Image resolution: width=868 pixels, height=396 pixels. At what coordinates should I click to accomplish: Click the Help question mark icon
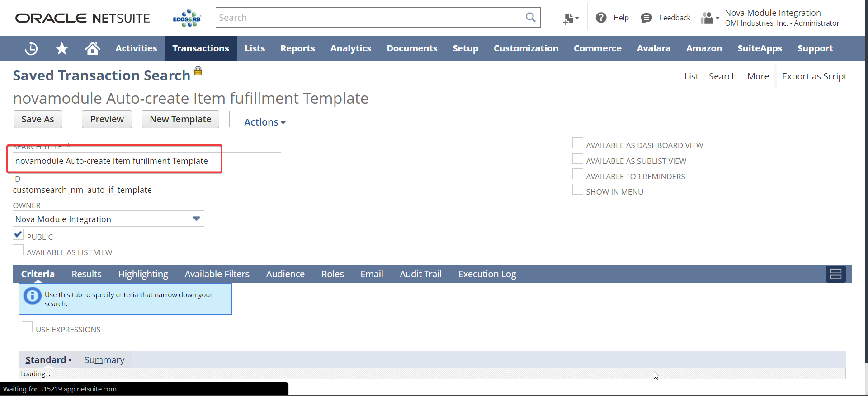(x=601, y=18)
